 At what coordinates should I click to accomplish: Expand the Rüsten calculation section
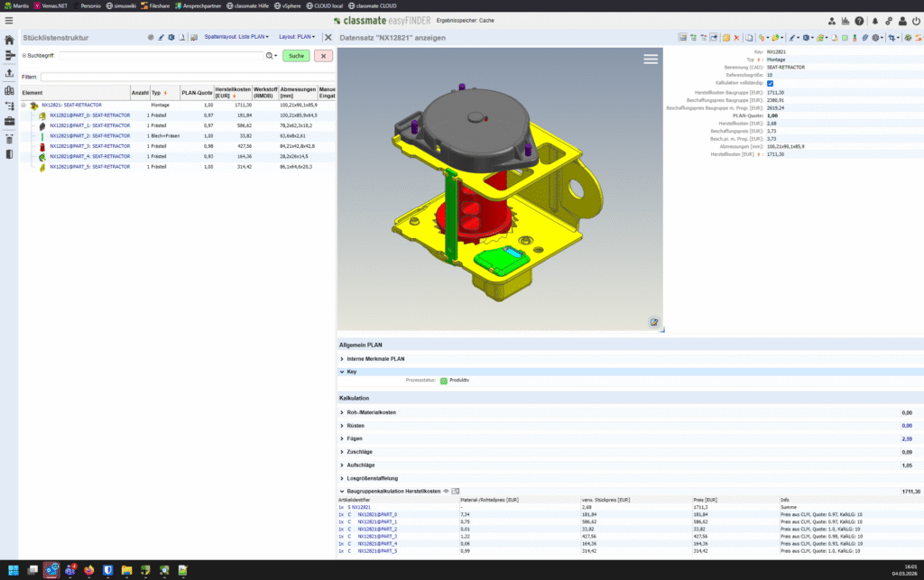(x=356, y=425)
